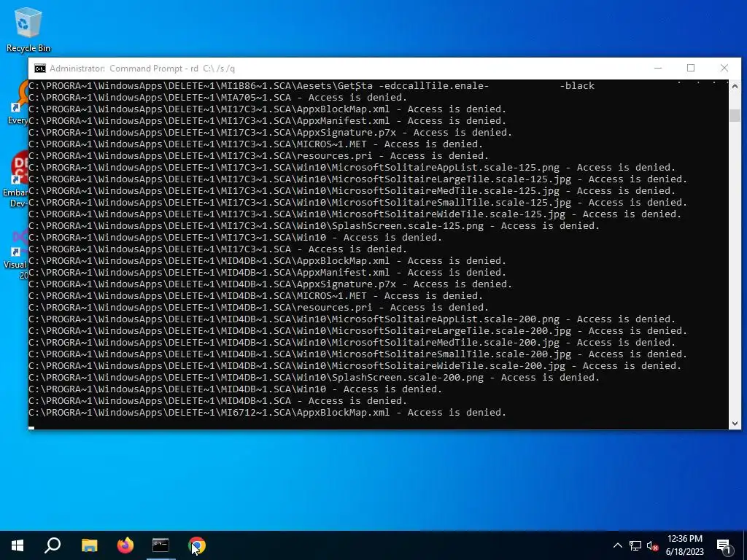The width and height of the screenshot is (747, 560).
Task: Open the Recycle Bin desktop icon
Action: point(28,29)
